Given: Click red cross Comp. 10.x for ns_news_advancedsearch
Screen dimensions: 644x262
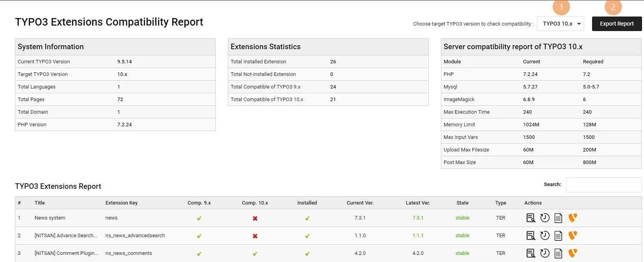Looking at the screenshot, I should (x=255, y=236).
